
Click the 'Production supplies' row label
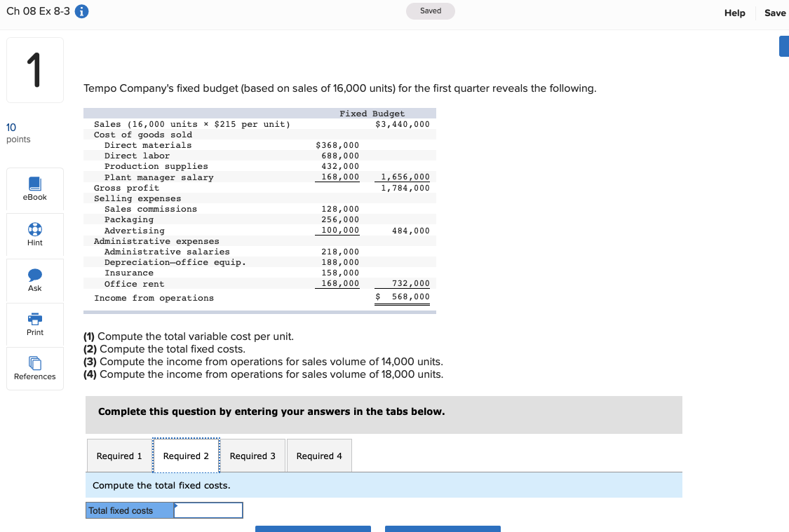tap(156, 166)
